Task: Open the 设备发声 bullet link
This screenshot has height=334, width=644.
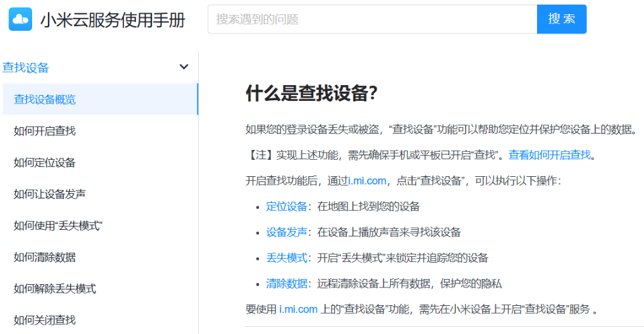Action: [287, 232]
